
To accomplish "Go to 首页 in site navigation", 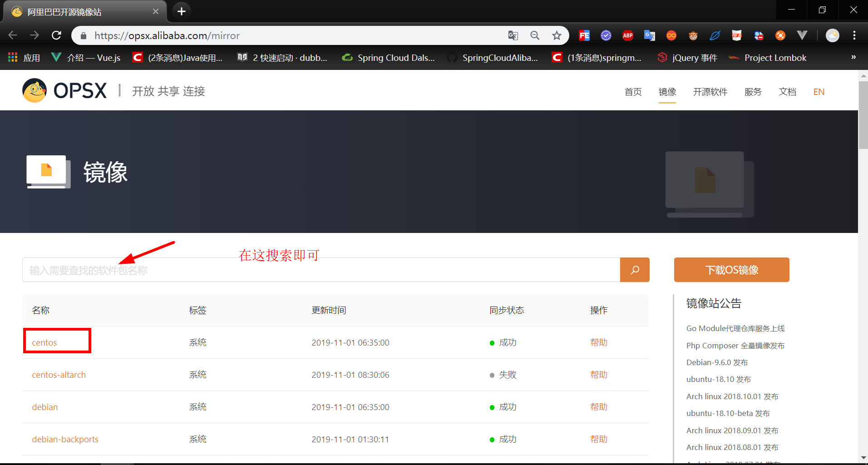I will click(x=633, y=92).
